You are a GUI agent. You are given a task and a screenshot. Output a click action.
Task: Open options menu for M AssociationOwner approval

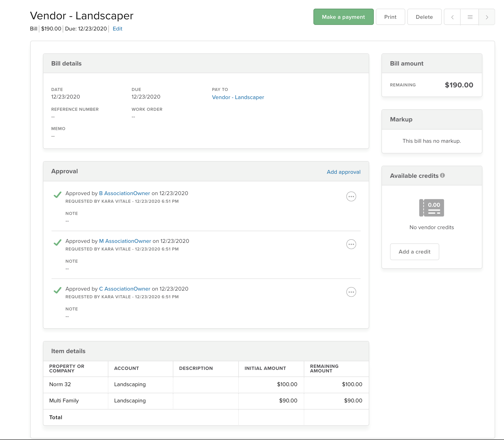coord(351,244)
